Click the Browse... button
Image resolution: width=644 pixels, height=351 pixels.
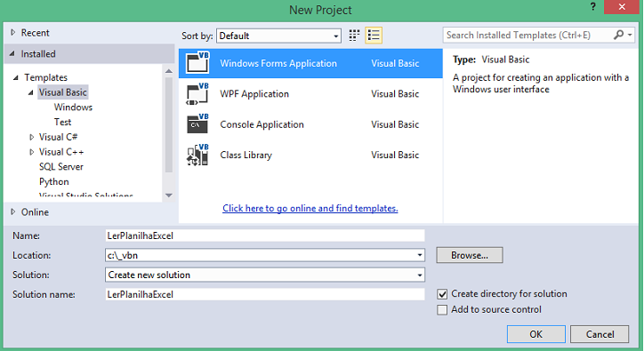[470, 255]
